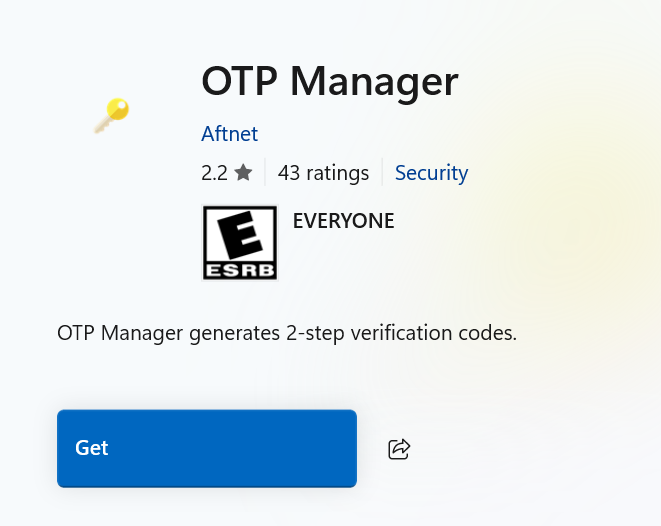661x526 pixels.
Task: Click the EVERYONE age rating label
Action: pos(343,221)
